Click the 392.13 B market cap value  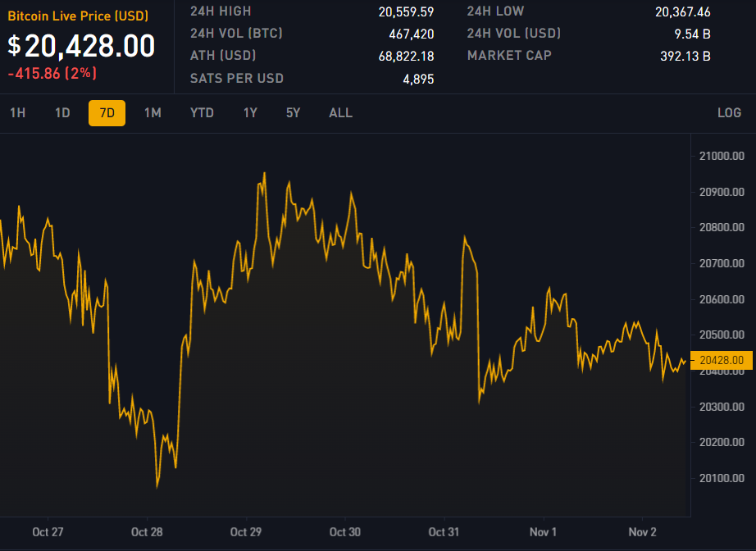[685, 56]
